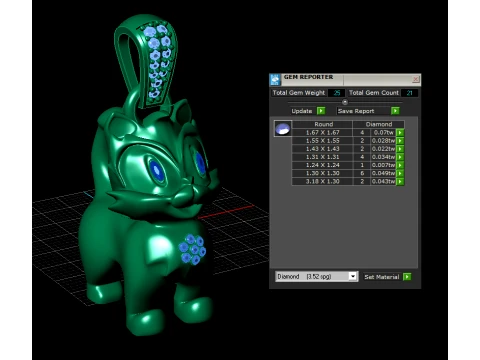Click the Total Gem Weight value field

click(x=336, y=93)
